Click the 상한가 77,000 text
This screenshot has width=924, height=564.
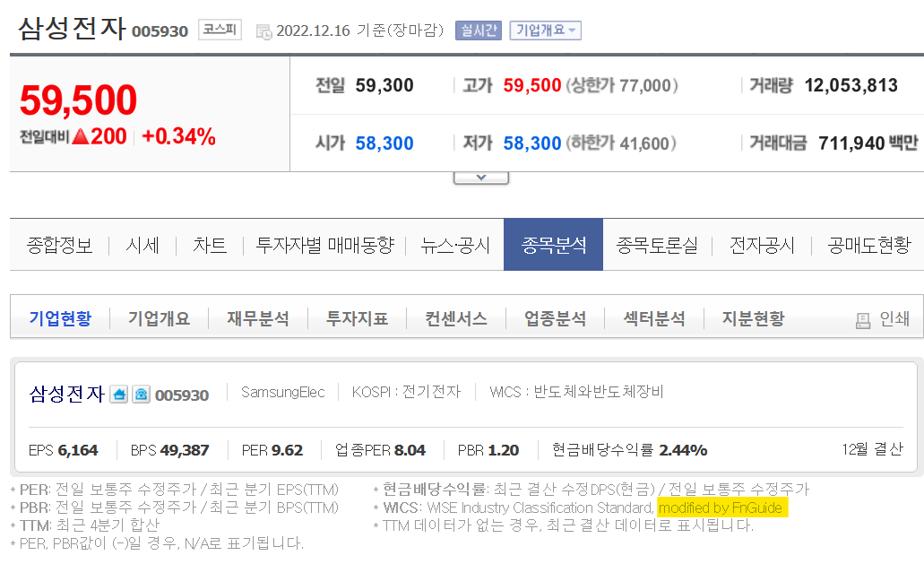(622, 85)
